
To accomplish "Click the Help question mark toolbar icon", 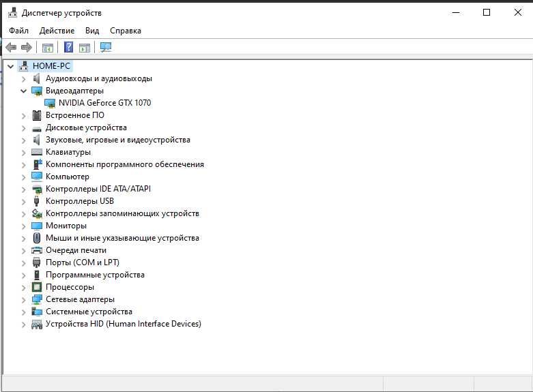I will (x=68, y=47).
